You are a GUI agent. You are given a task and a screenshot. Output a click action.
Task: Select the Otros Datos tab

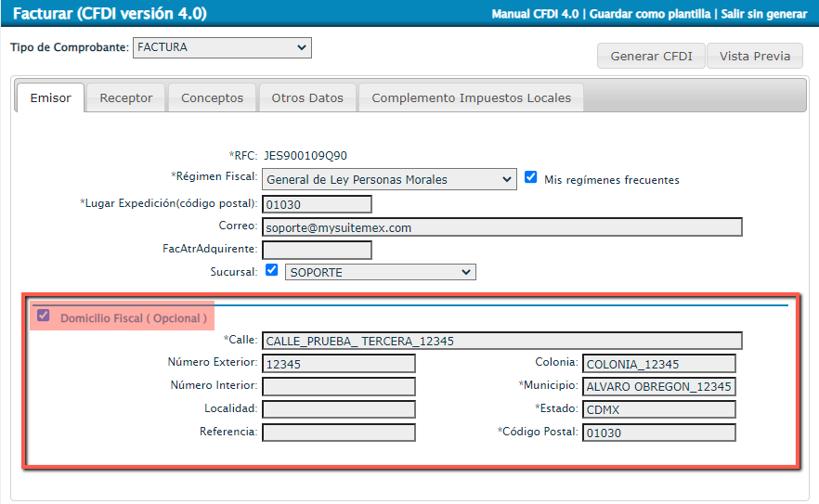(x=307, y=97)
